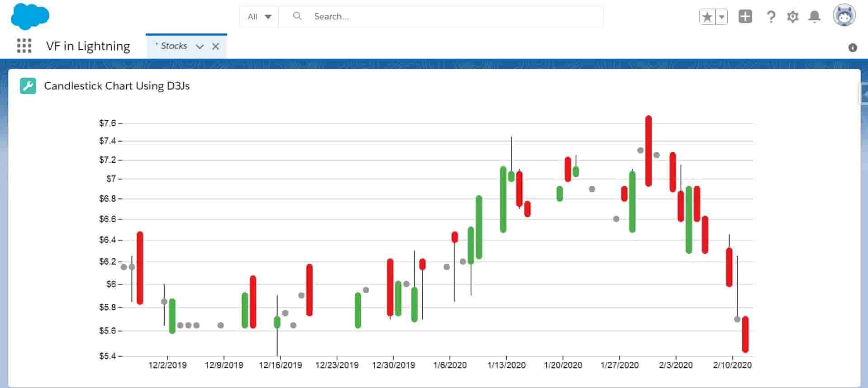Click the $7.6 y-axis label

(x=108, y=123)
